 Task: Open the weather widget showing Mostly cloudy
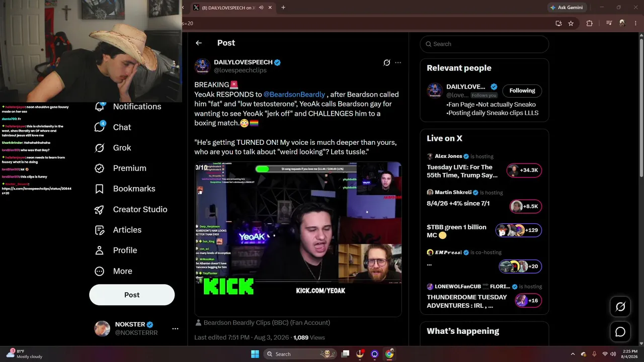click(24, 354)
